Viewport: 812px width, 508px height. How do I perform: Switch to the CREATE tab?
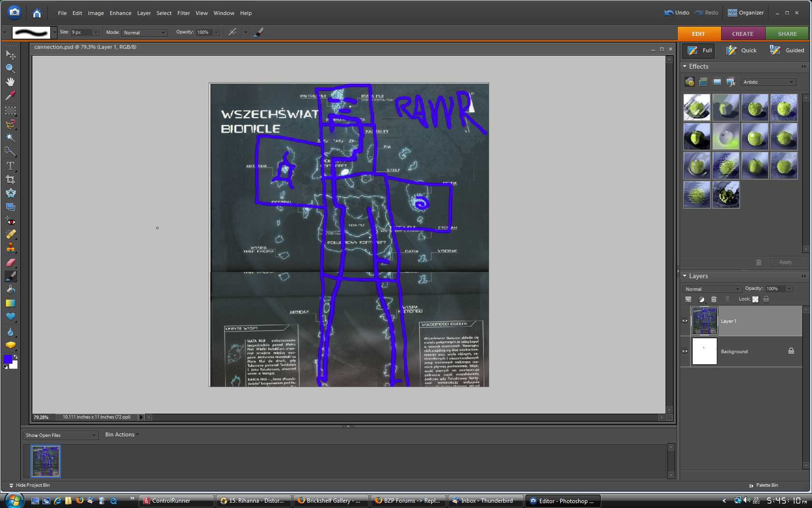coord(742,34)
